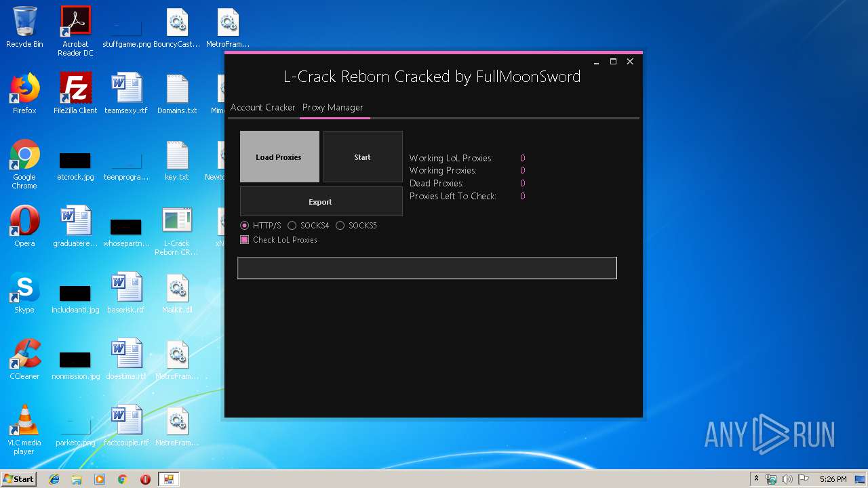Open the VLC media player shortcut
The height and width of the screenshot is (488, 868).
(24, 430)
